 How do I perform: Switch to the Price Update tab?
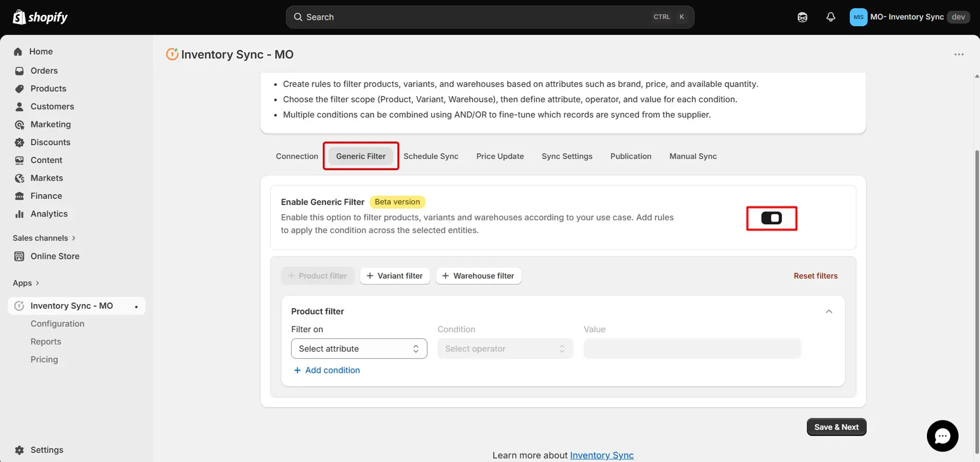[500, 156]
